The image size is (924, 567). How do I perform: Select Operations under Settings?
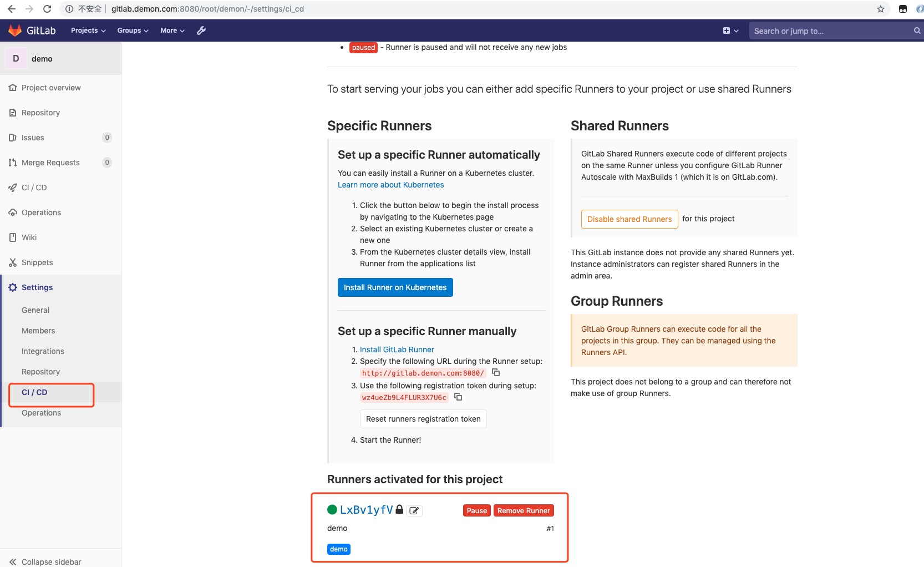(x=41, y=413)
